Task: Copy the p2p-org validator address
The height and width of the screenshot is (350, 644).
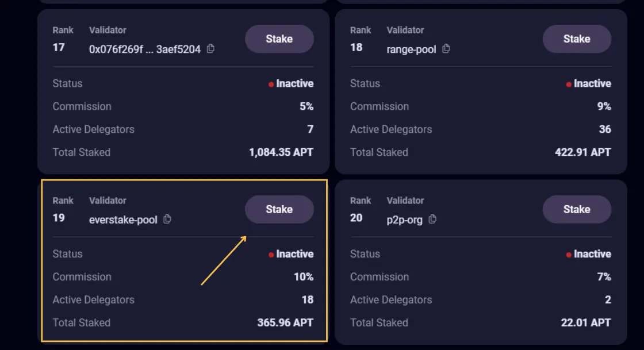Action: tap(432, 220)
